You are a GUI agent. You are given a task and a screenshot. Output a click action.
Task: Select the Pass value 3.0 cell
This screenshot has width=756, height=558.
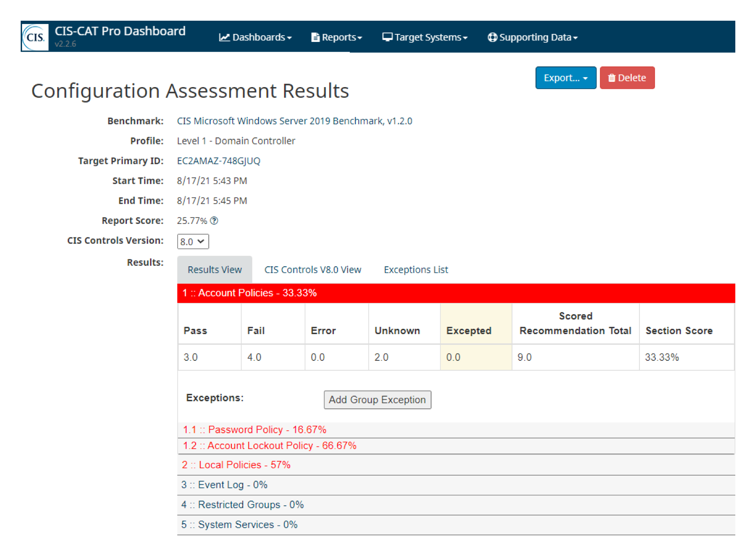point(210,357)
